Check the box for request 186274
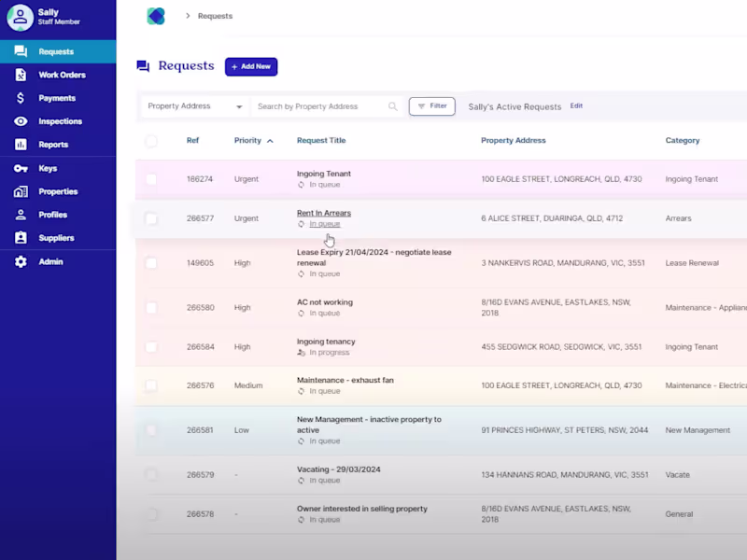The height and width of the screenshot is (560, 747). [151, 179]
